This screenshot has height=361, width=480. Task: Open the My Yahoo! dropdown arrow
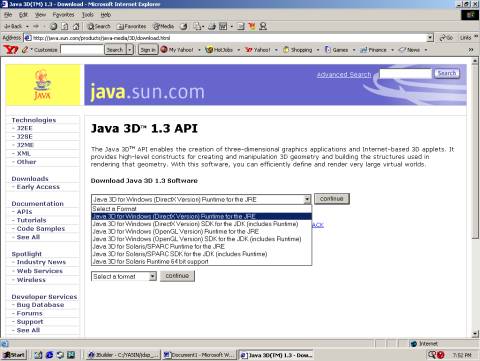coord(199,50)
